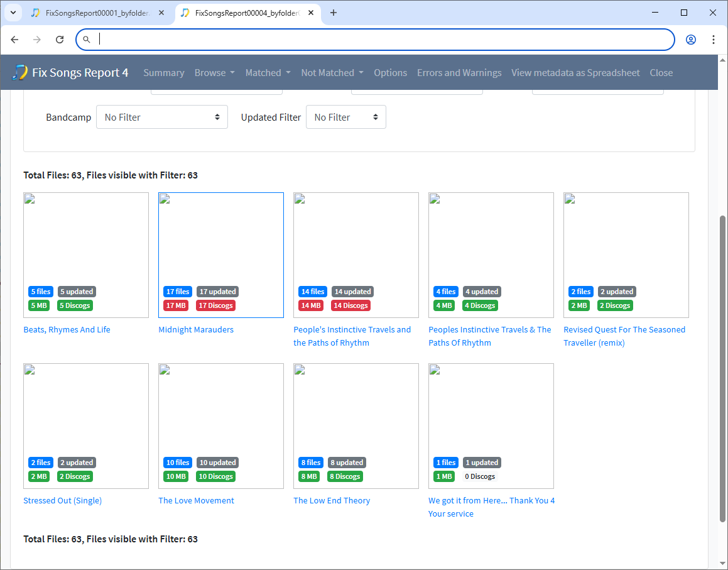Click the 17 files badge

(x=178, y=291)
